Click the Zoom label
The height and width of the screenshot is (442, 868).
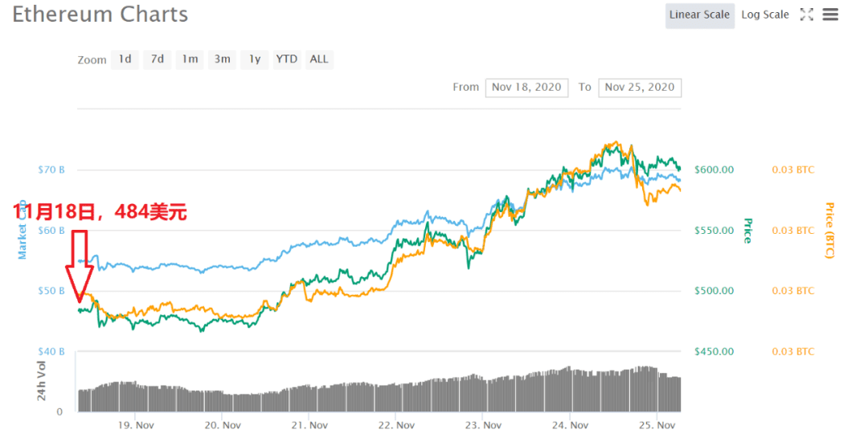92,60
